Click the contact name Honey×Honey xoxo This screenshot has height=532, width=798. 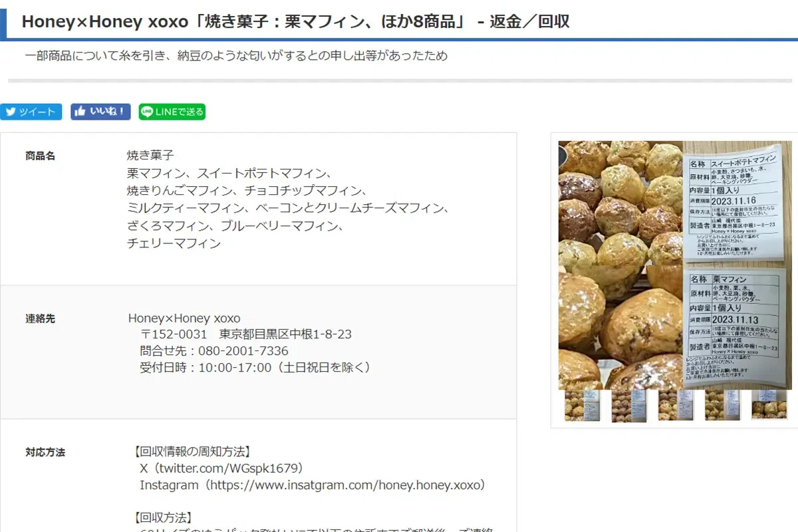[184, 318]
